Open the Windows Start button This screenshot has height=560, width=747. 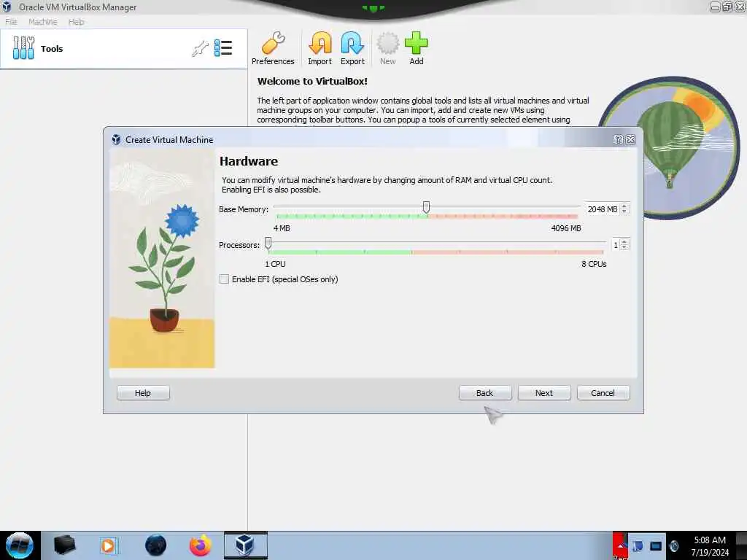point(20,545)
